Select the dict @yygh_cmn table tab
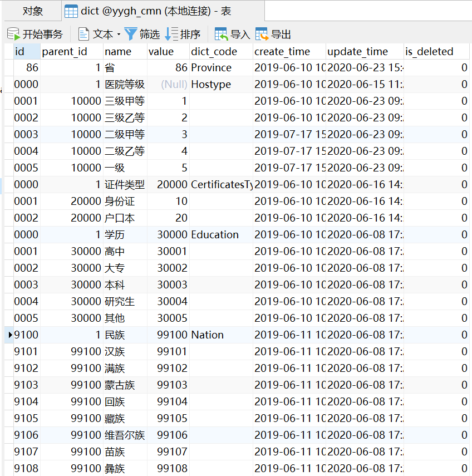 [163, 11]
